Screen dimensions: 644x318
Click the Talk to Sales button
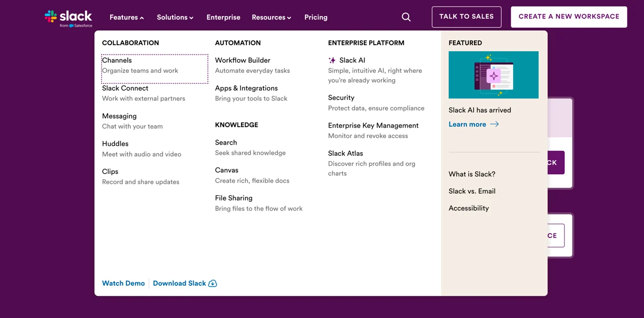(466, 17)
